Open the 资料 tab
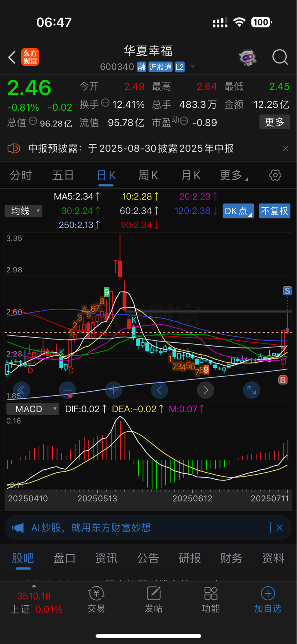 [x=273, y=558]
